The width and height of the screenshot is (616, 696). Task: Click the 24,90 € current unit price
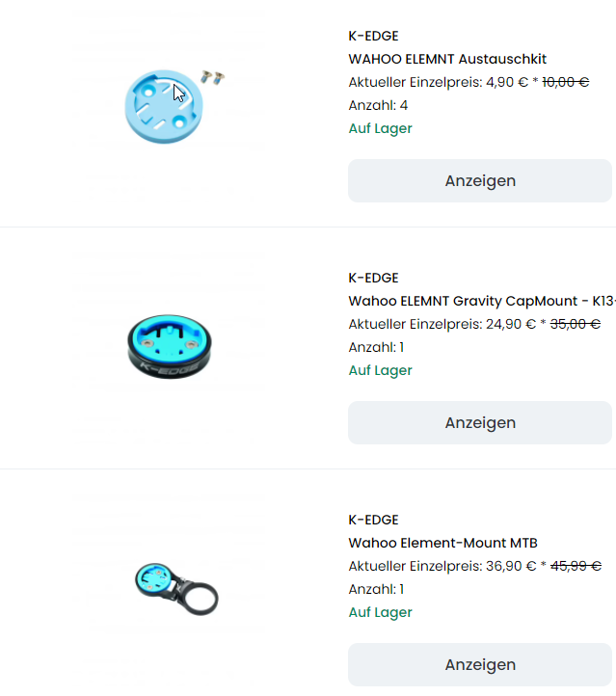[511, 324]
